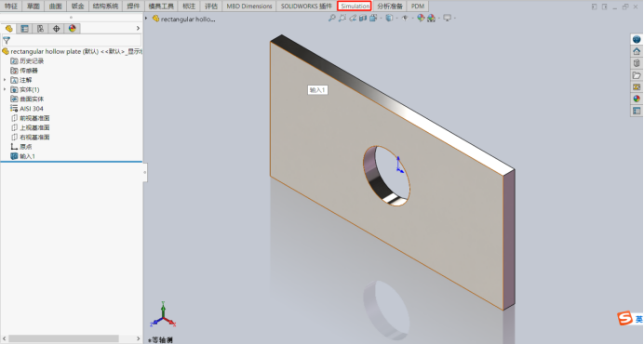644x344 pixels.
Task: Switch to the 特征 tab
Action: (x=10, y=6)
